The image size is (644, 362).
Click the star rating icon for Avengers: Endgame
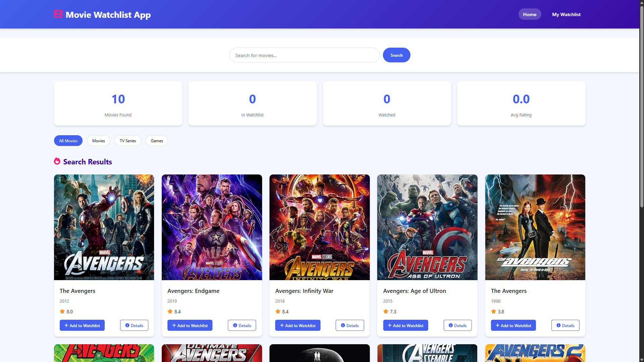coord(170,311)
